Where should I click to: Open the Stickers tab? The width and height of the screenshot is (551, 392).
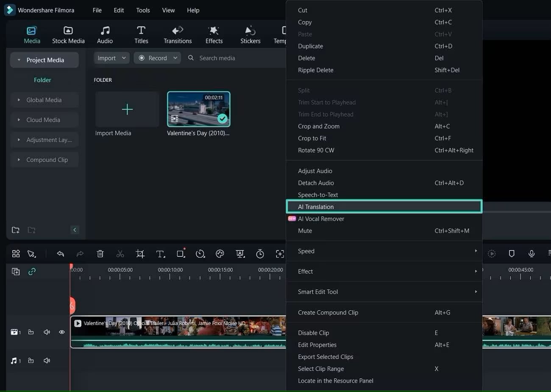pyautogui.click(x=250, y=35)
